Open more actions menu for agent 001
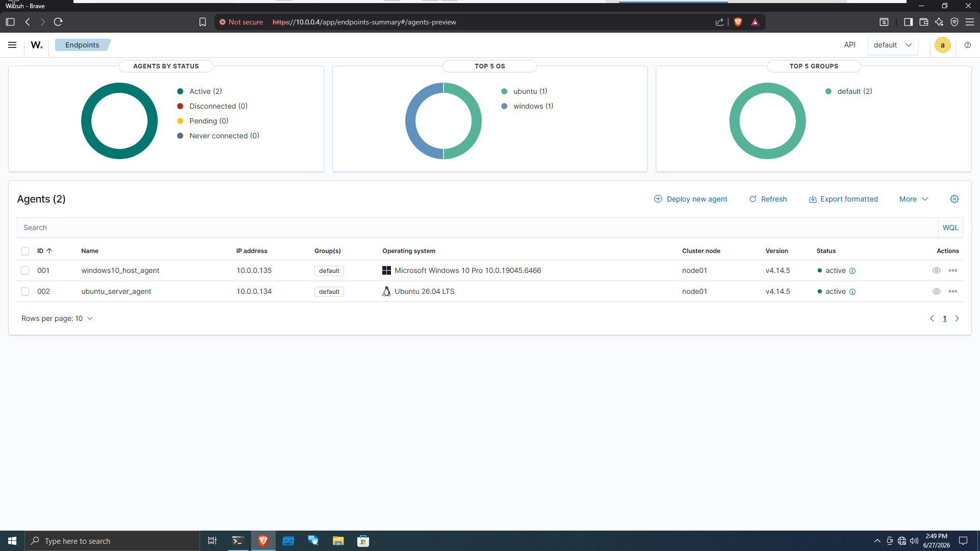The width and height of the screenshot is (980, 551). coord(953,270)
